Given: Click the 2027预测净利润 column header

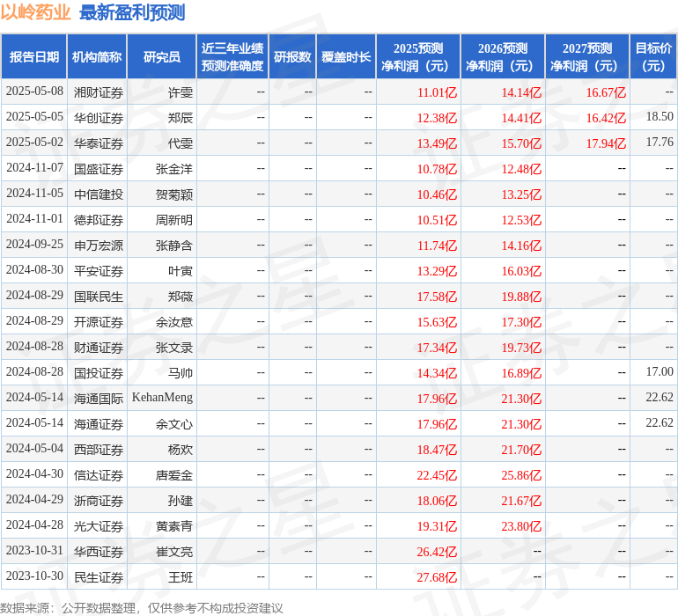Looking at the screenshot, I should (587, 56).
